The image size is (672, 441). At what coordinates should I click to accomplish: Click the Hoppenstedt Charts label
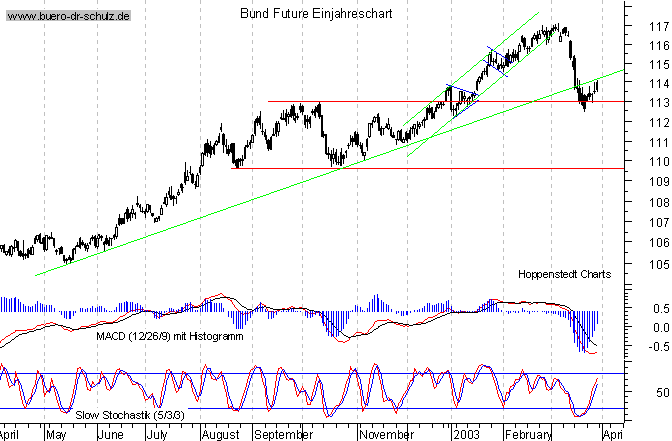(x=564, y=274)
